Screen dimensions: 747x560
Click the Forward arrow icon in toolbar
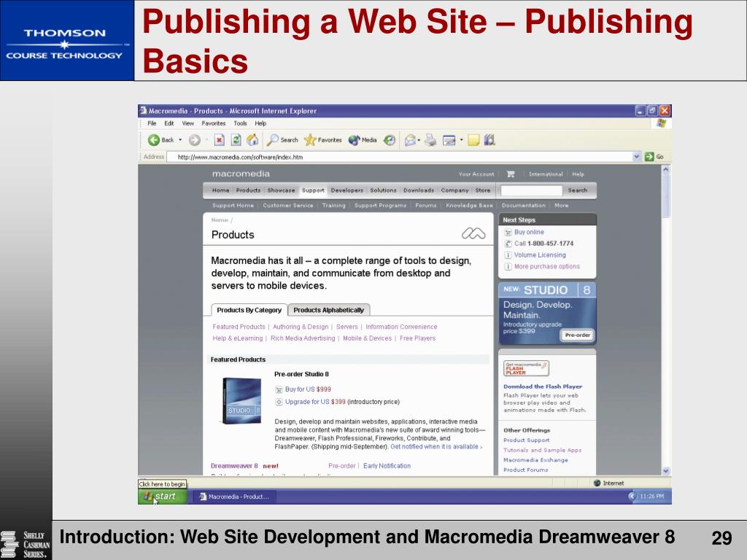(x=194, y=140)
